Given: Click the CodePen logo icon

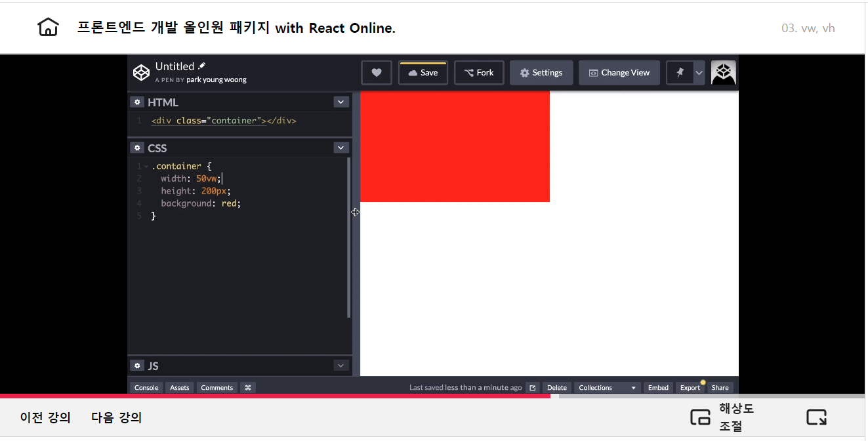Looking at the screenshot, I should 141,72.
